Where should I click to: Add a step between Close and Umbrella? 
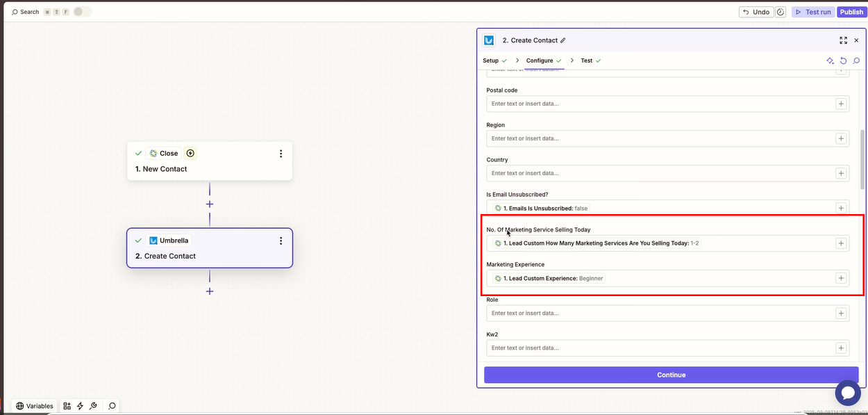[209, 204]
